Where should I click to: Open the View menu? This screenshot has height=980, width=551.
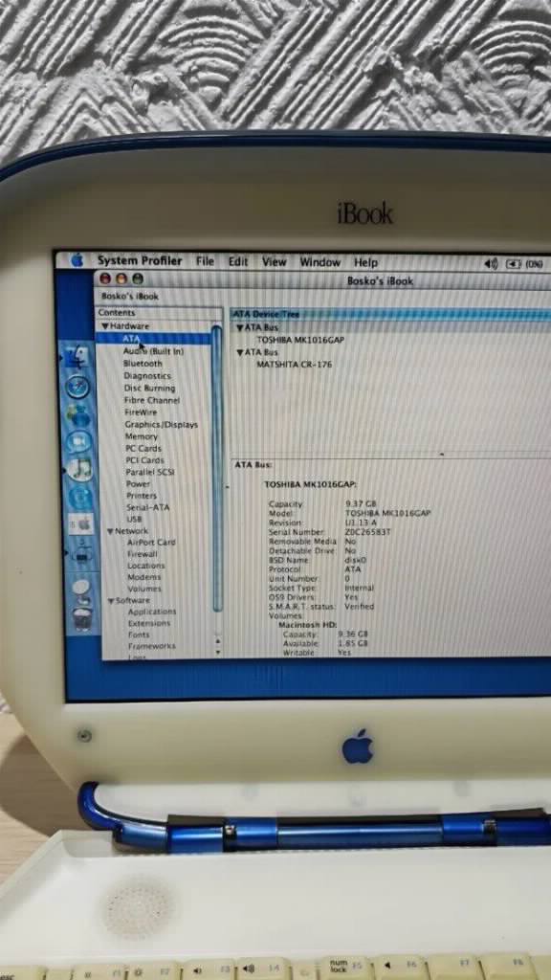[x=275, y=262]
